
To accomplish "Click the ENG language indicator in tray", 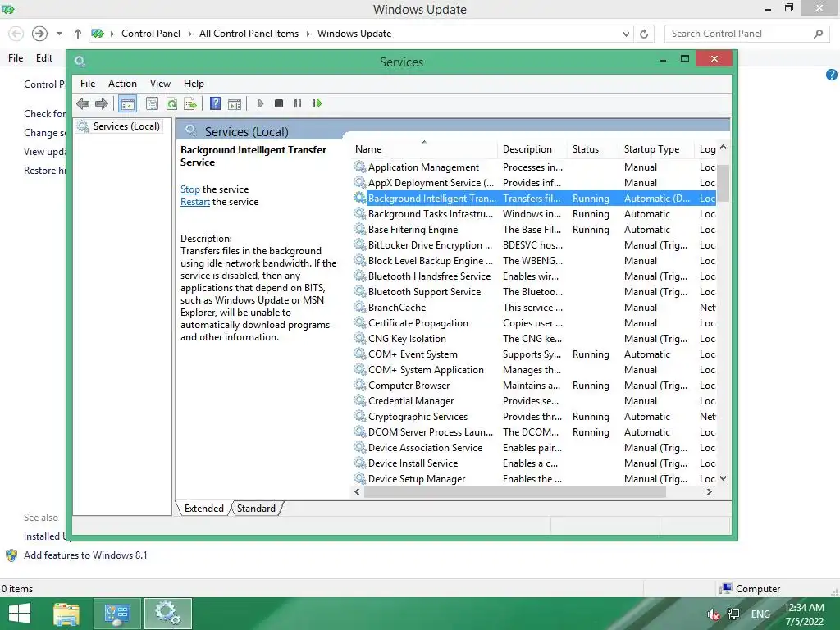I will [x=760, y=614].
